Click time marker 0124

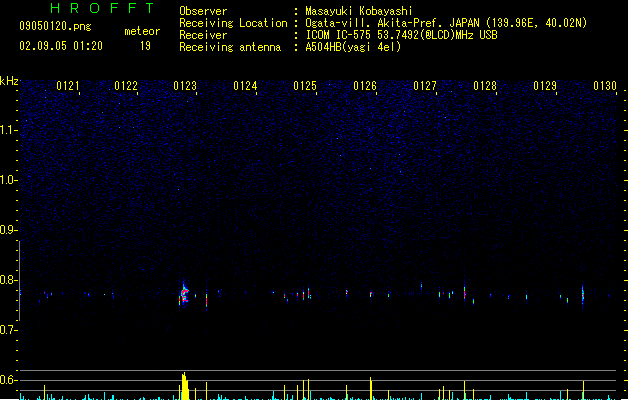click(245, 86)
